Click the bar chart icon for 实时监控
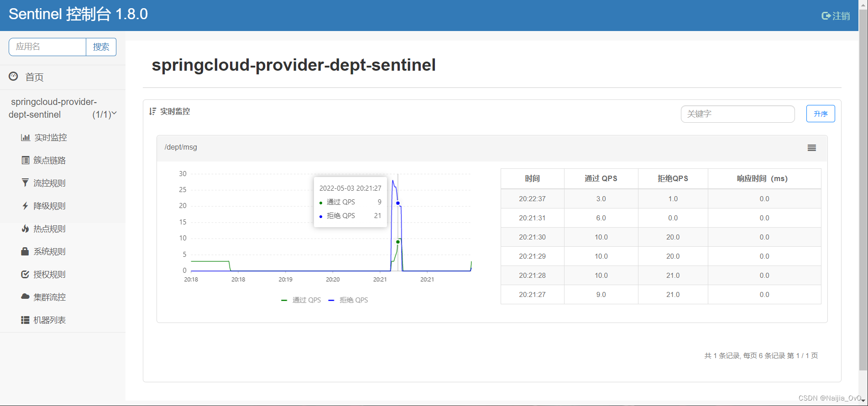The width and height of the screenshot is (868, 406). pyautogui.click(x=26, y=137)
